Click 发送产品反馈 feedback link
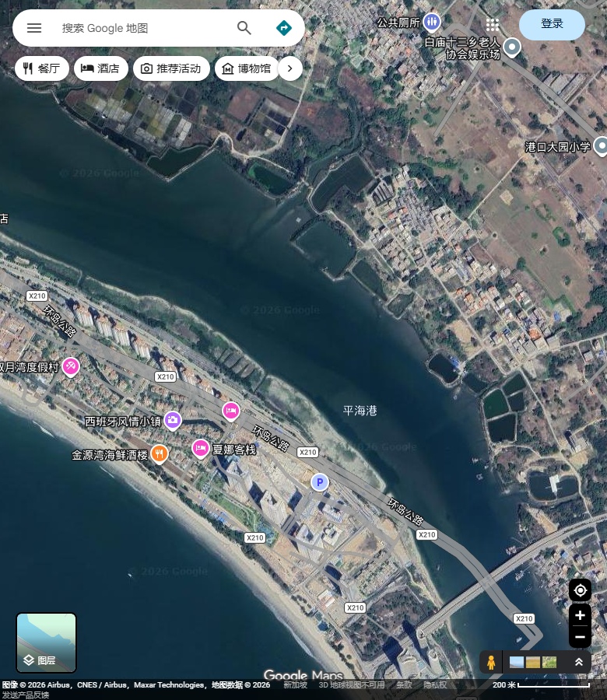The width and height of the screenshot is (607, 700). [26, 695]
